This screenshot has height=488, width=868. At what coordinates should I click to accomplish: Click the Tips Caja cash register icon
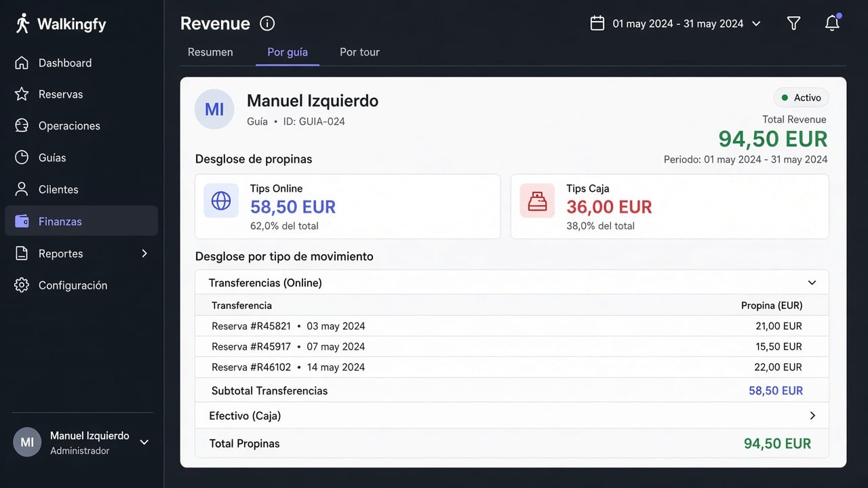pos(537,201)
